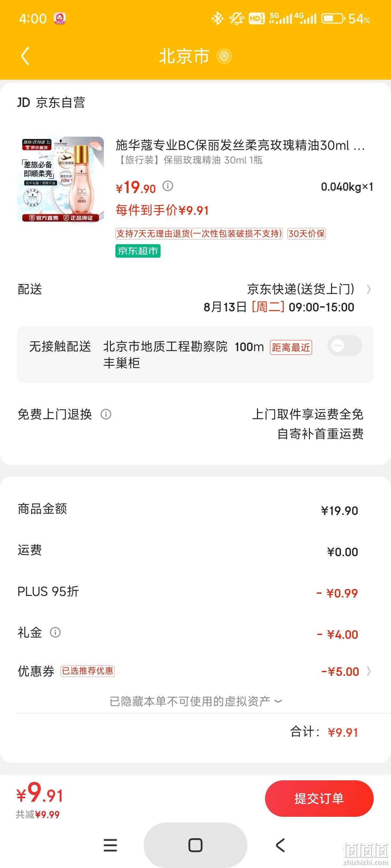391x868 pixels.
Task: Tap the Android home square button
Action: coord(195,845)
